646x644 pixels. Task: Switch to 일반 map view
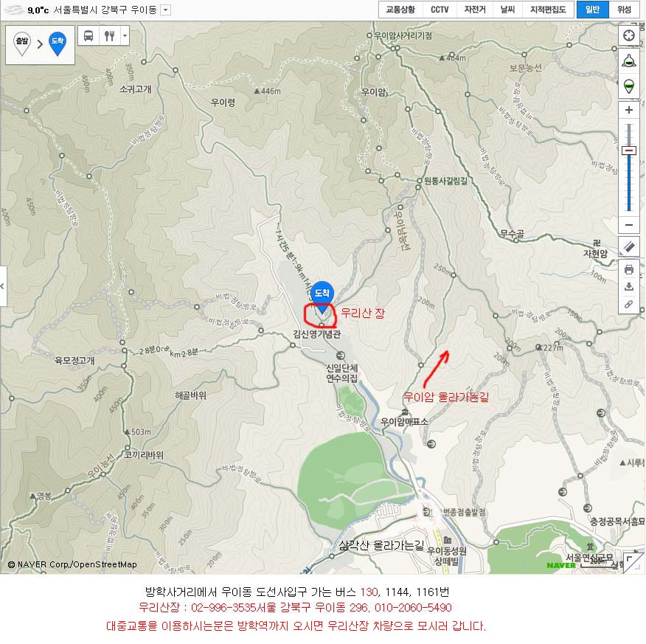click(592, 10)
